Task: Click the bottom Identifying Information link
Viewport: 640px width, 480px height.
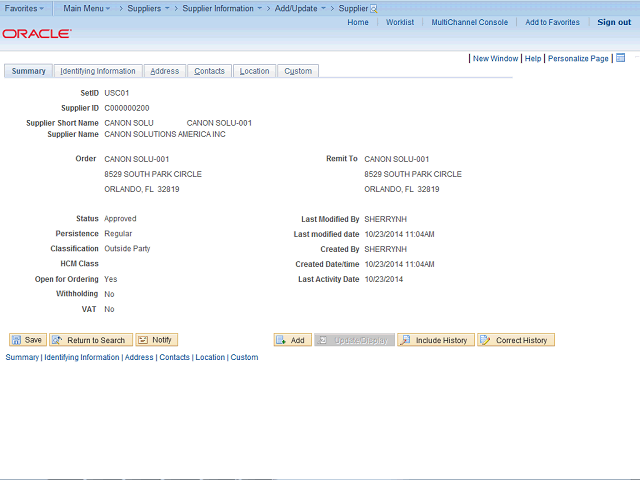Action: (82, 357)
